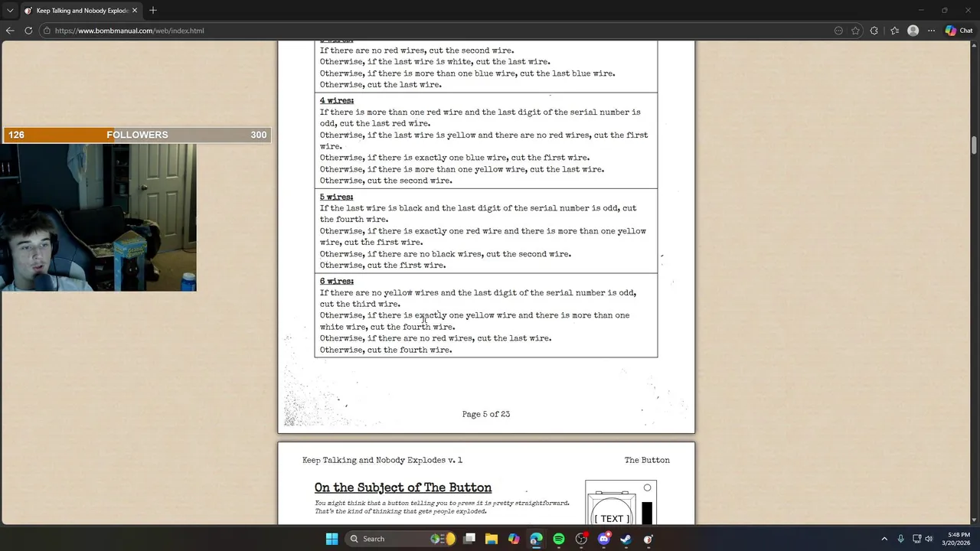Open the tab actions menu chevron
Screen dimensions: 980x551
(x=10, y=11)
